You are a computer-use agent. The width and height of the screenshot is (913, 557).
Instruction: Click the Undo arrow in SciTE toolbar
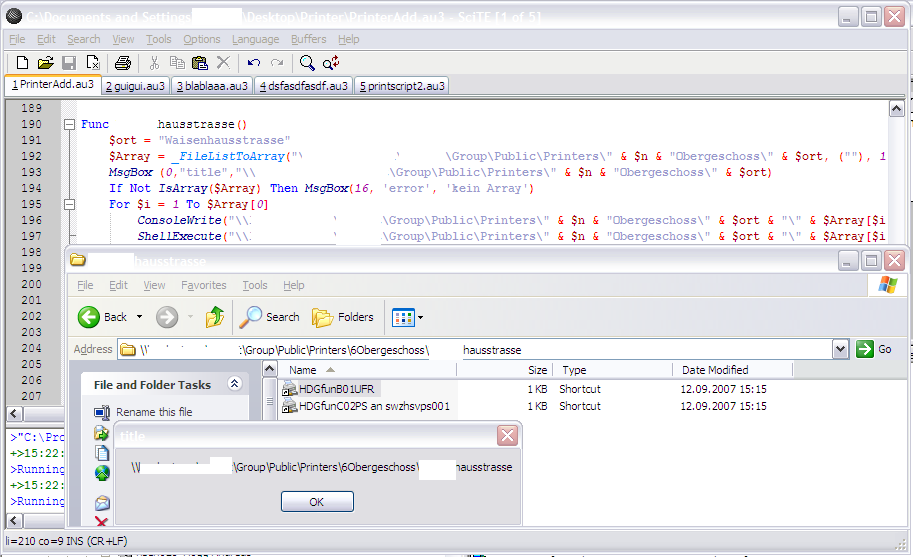254,63
